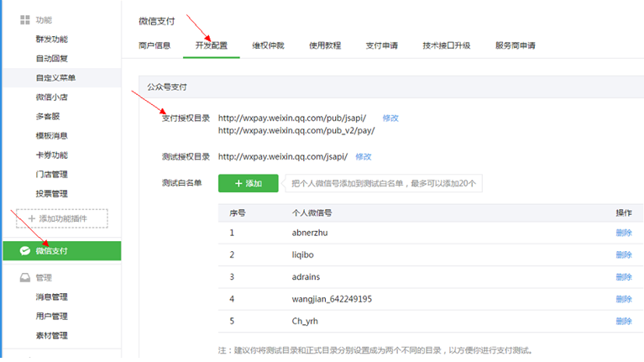Click the WeChat Pay bubble icon
Viewport: 644px width, 362px height.
(25, 250)
